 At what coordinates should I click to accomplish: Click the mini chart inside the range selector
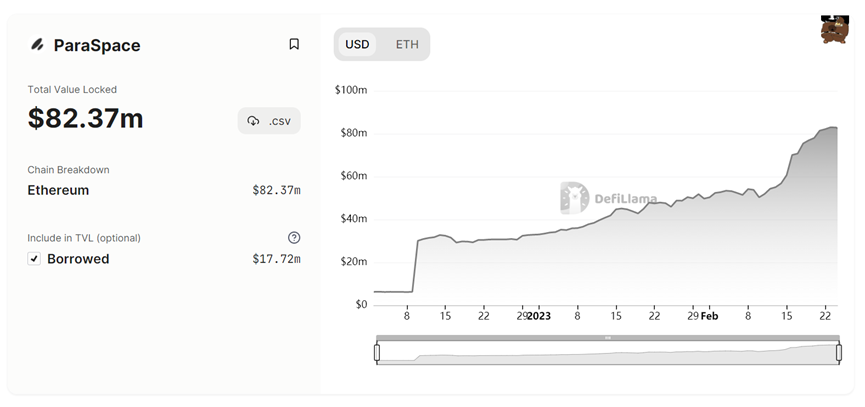click(x=607, y=353)
